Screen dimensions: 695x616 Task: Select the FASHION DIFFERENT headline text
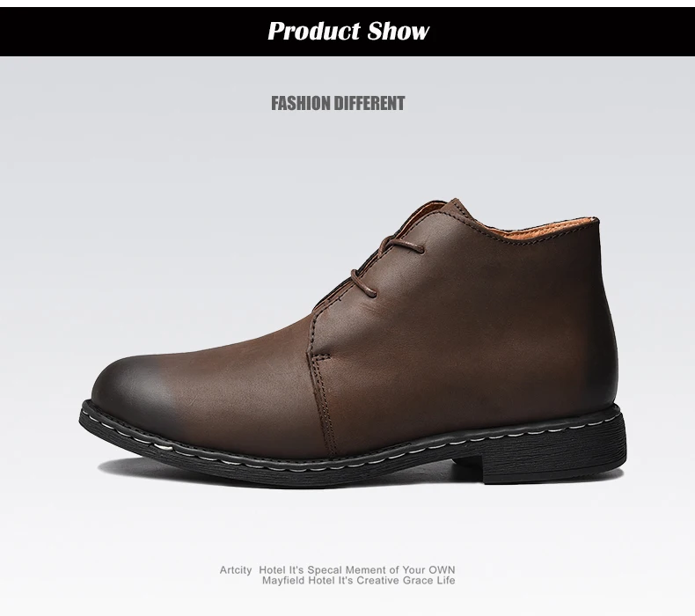[338, 103]
